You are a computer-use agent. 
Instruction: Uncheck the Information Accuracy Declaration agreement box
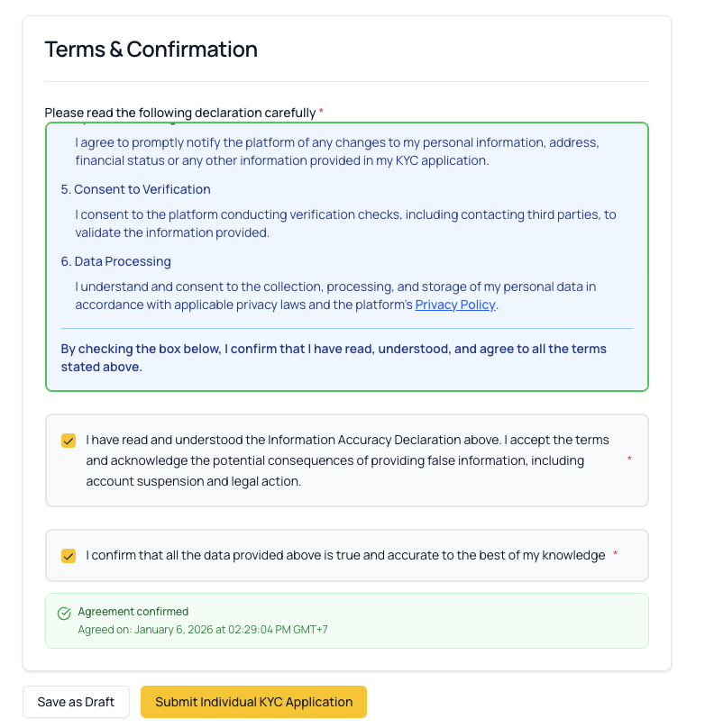coord(68,441)
